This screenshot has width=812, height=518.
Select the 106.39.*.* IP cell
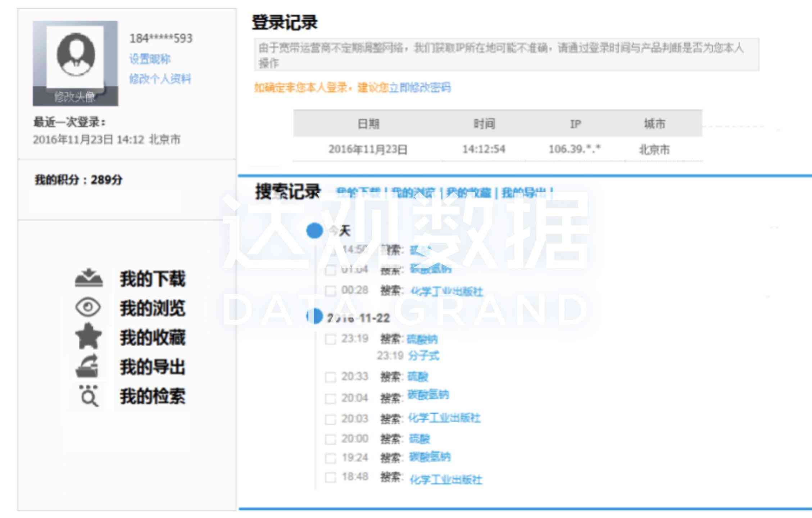(575, 149)
